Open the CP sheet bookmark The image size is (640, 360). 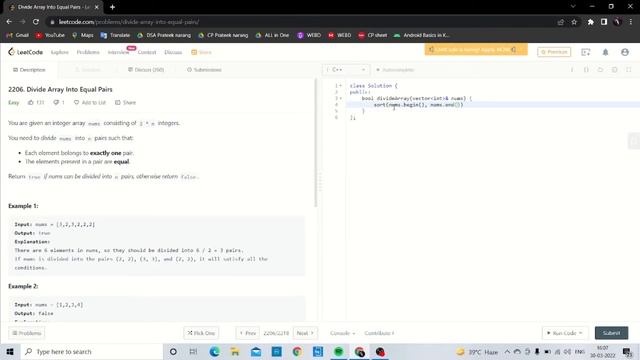[x=373, y=35]
